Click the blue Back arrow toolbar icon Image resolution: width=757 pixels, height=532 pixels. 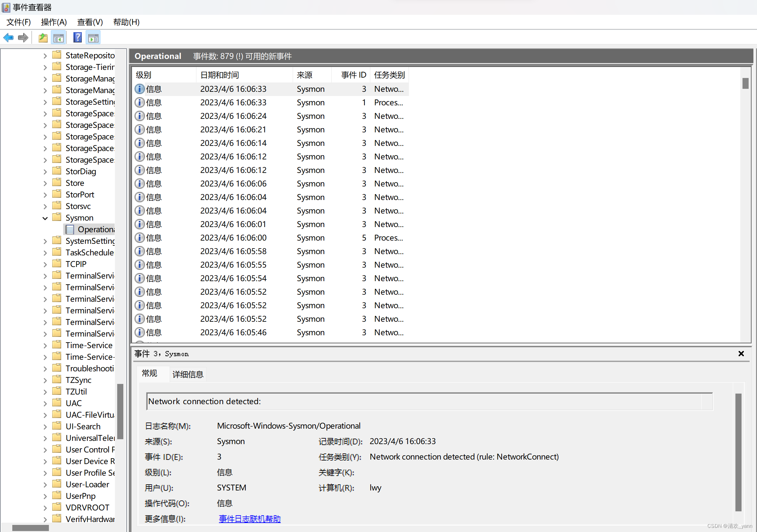[x=8, y=38]
